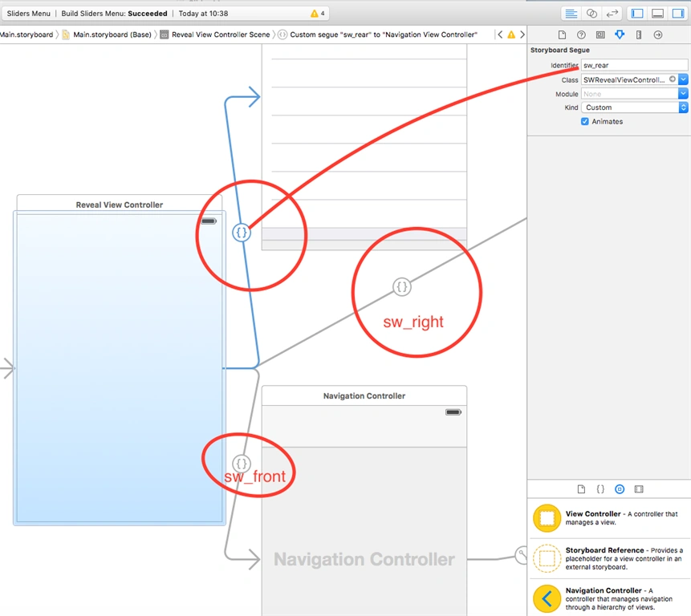Select the sw_front segue icon
The image size is (691, 616).
[x=241, y=464]
